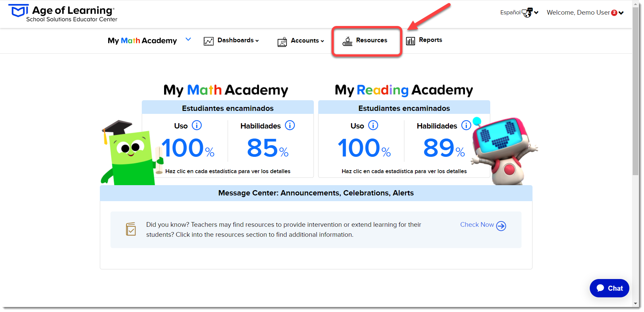This screenshot has width=644, height=312.
Task: View details for Reading Uso 100% statistic
Action: point(364,148)
